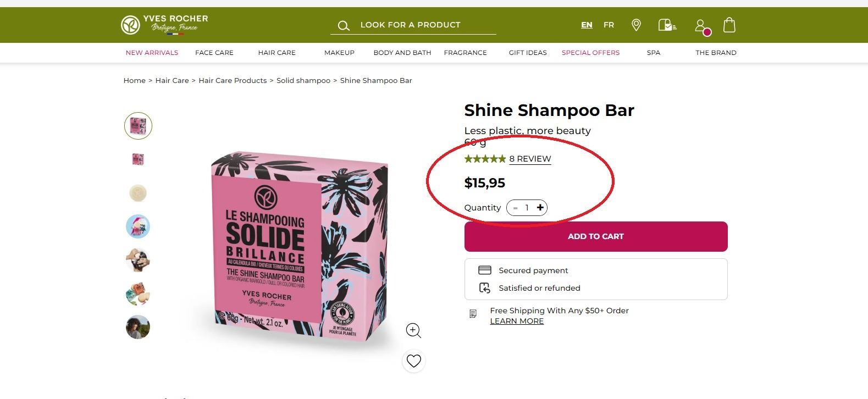Open the store locator pin icon

[x=636, y=25]
